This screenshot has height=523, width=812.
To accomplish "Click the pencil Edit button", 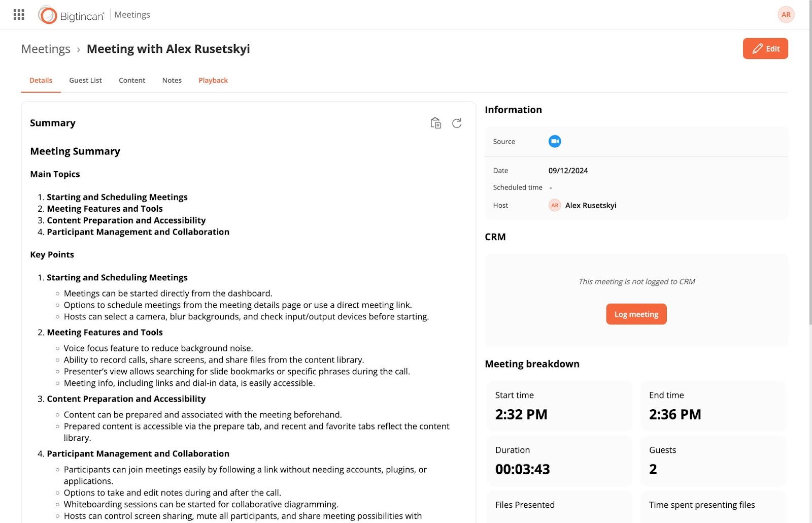I will tap(765, 49).
